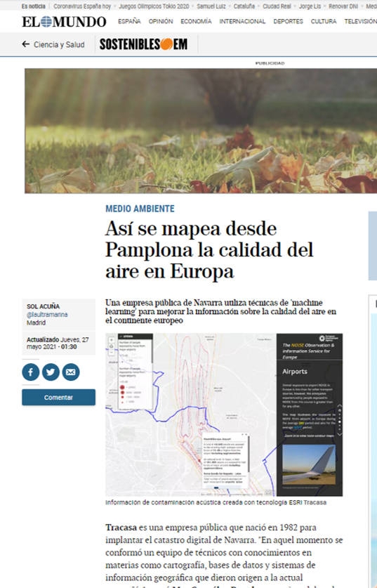Share article on Facebook
Screen dimensions: 377x588
click(31, 372)
